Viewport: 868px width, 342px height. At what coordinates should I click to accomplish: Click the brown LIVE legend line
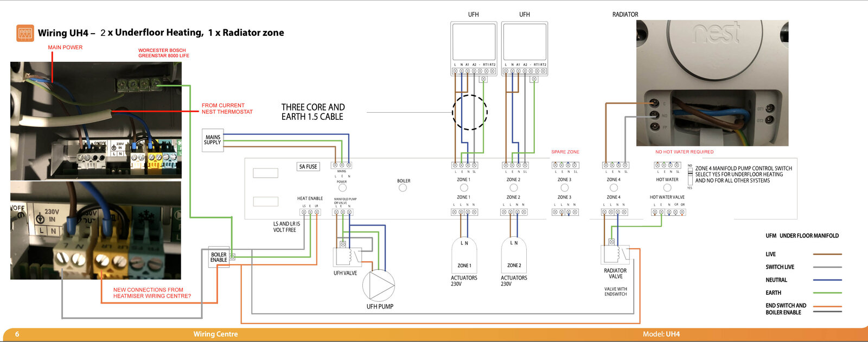pyautogui.click(x=827, y=254)
